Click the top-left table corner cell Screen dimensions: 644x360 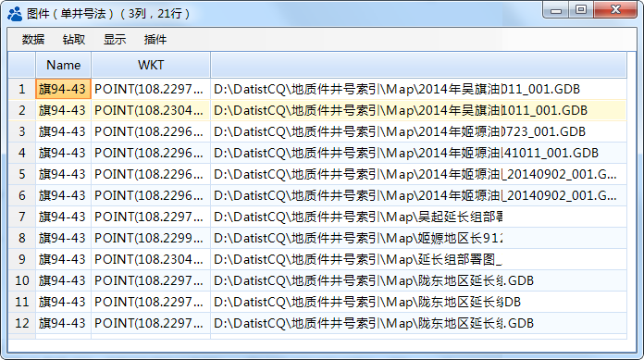tap(22, 65)
